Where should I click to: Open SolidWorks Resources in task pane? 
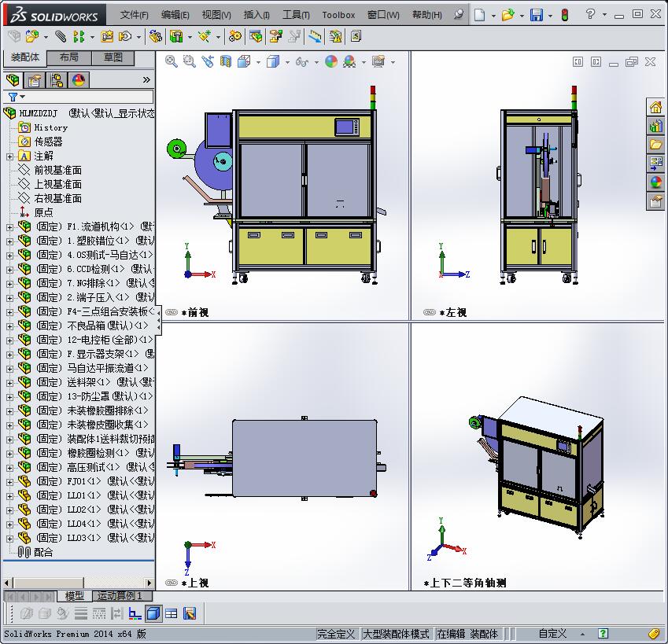click(655, 106)
